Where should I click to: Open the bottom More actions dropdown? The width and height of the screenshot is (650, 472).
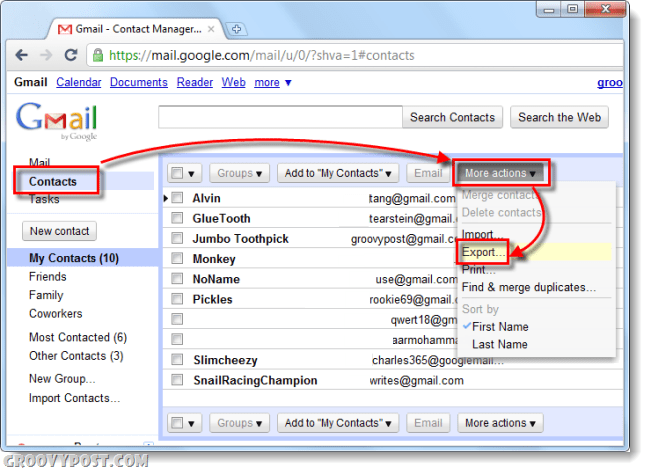tap(500, 423)
